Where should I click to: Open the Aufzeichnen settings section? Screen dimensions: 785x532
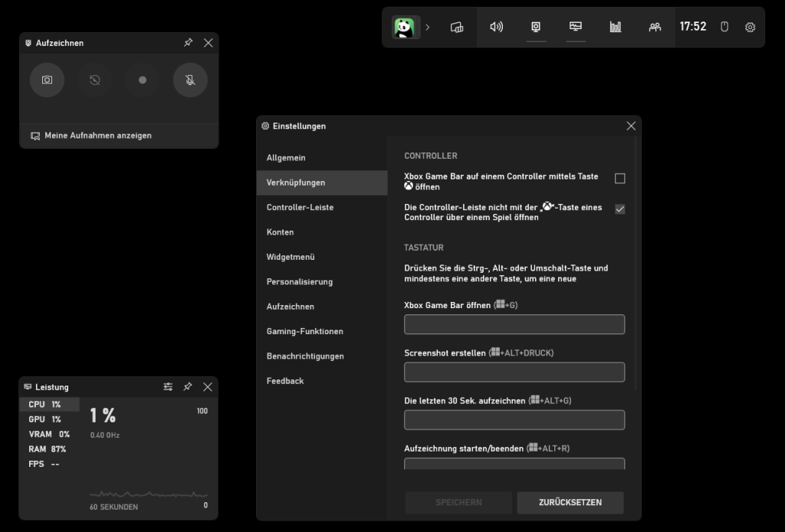[322, 307]
